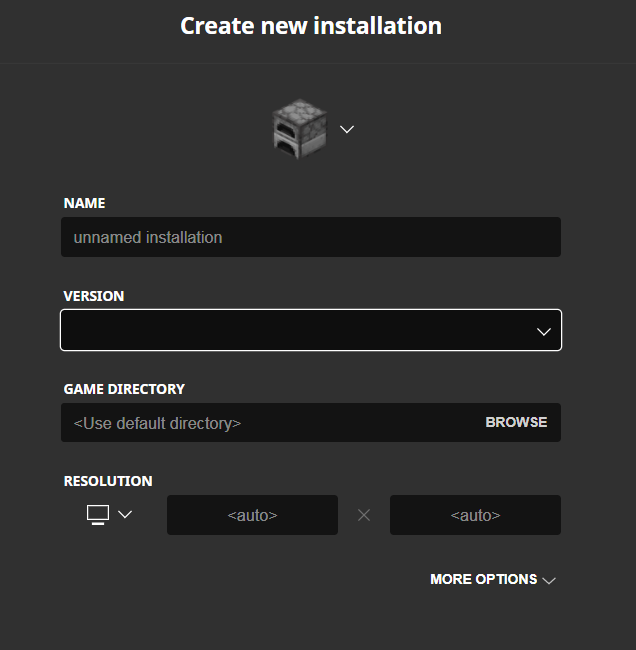
Task: Click the resolution width auto field
Action: tap(252, 515)
